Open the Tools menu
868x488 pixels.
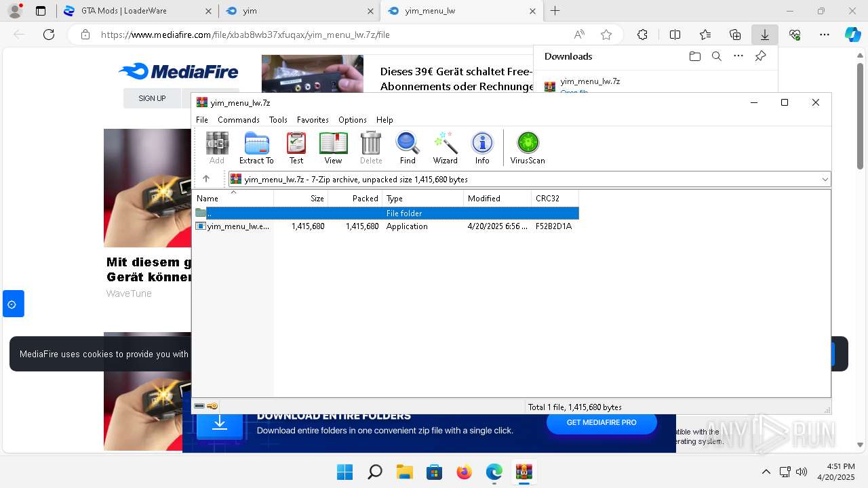(x=278, y=119)
